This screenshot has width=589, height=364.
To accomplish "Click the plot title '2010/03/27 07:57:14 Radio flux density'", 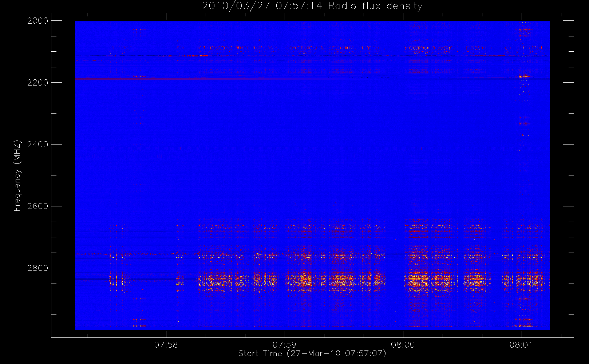I will [x=312, y=6].
